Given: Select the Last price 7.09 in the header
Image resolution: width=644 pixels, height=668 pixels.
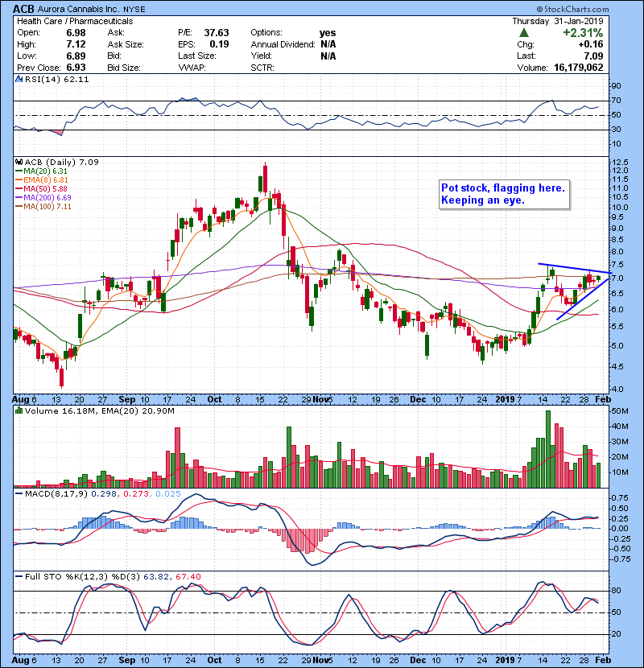Looking at the screenshot, I should tap(594, 56).
